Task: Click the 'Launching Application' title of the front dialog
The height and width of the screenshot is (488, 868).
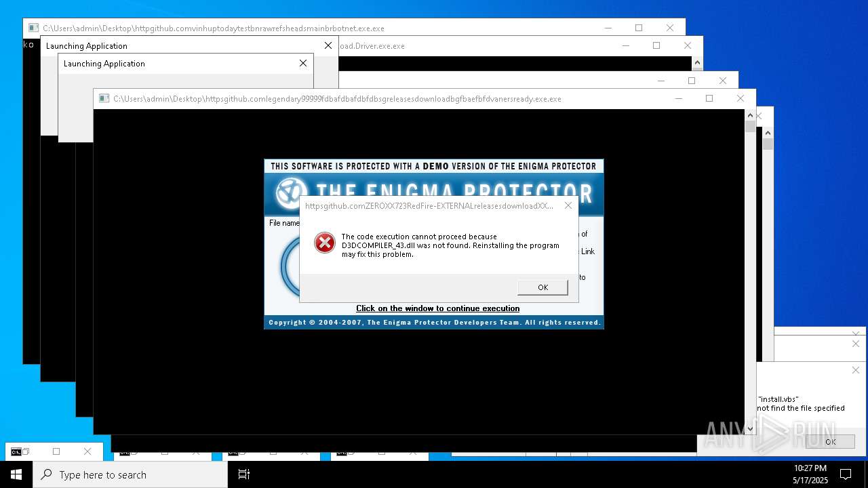Action: [x=104, y=64]
